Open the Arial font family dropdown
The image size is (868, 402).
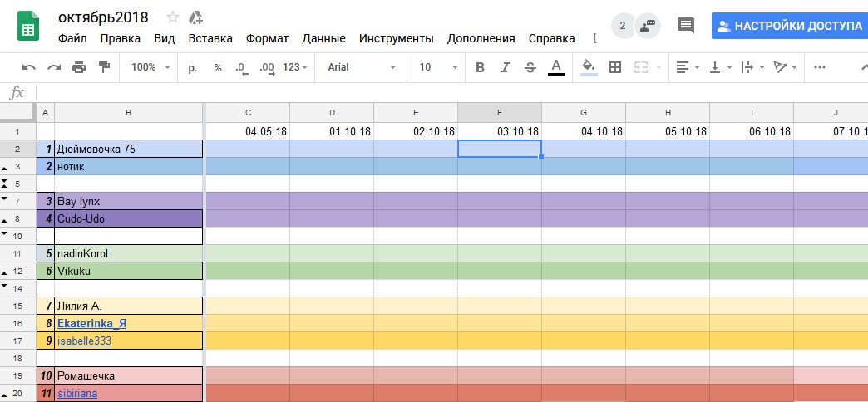click(362, 67)
